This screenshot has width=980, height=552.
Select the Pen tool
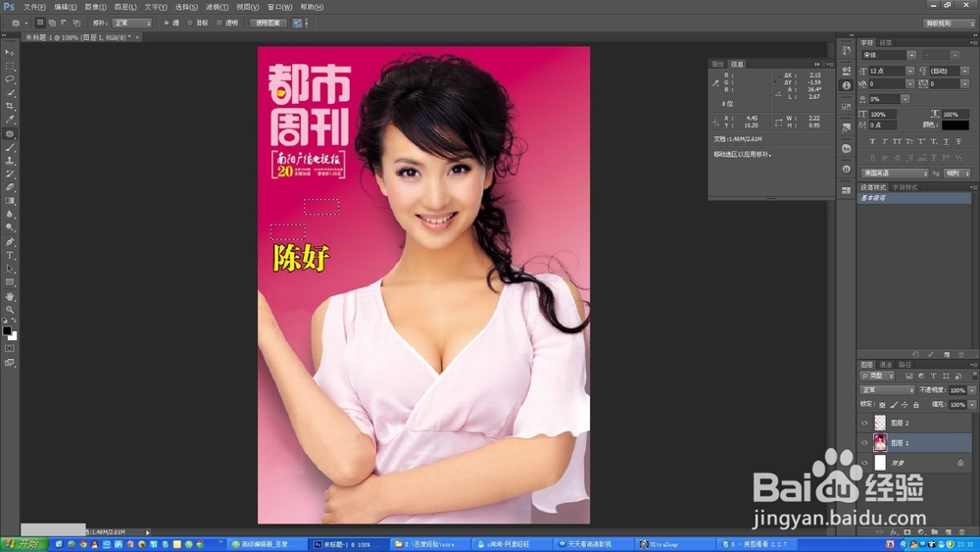click(x=10, y=241)
